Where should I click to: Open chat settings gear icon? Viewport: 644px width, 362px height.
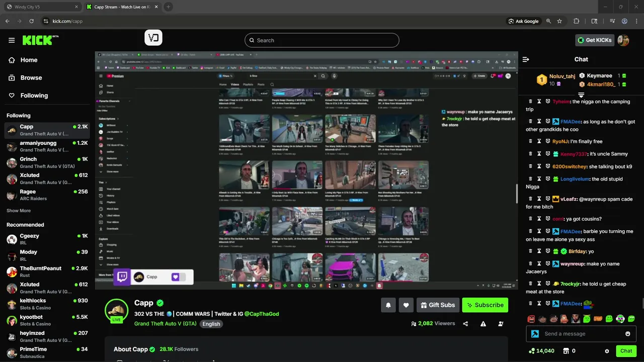(607, 351)
